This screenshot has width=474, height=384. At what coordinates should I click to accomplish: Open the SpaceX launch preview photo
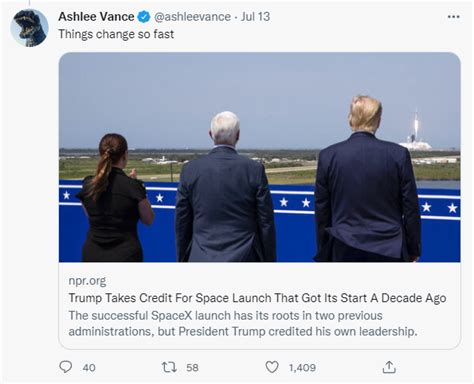pos(260,157)
